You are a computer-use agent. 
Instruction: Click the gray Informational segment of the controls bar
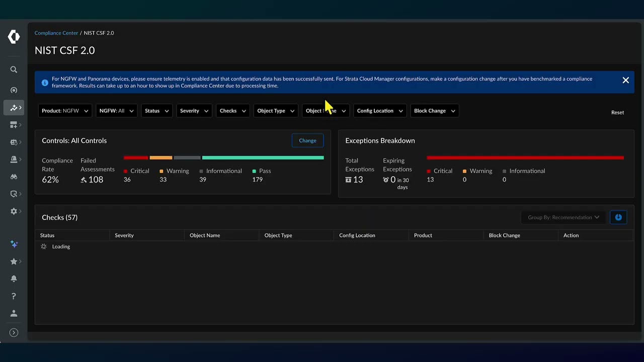[x=187, y=158]
